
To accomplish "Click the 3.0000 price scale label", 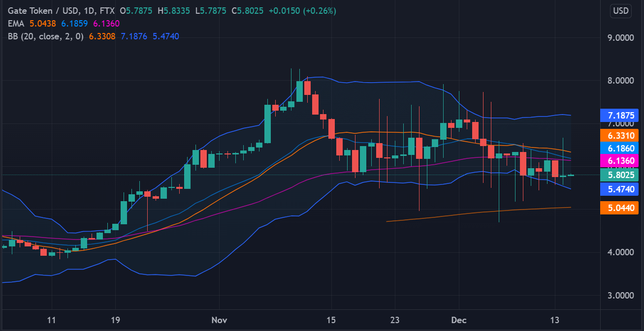I will pyautogui.click(x=620, y=296).
